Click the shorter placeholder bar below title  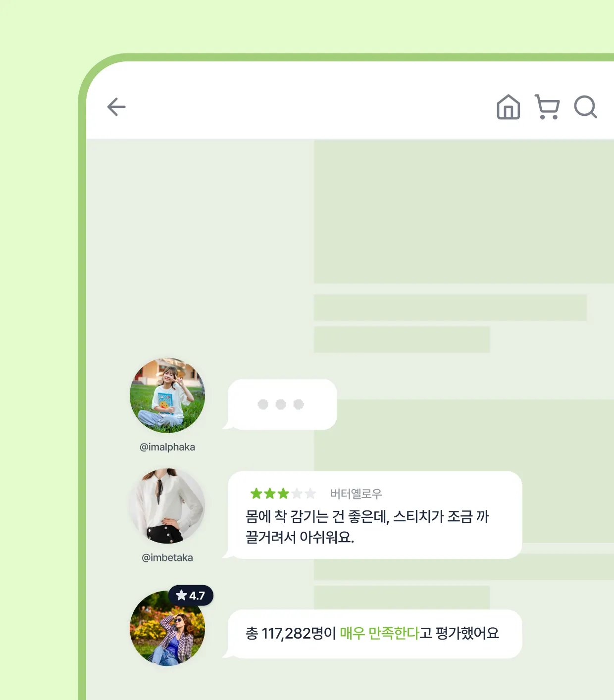click(402, 339)
